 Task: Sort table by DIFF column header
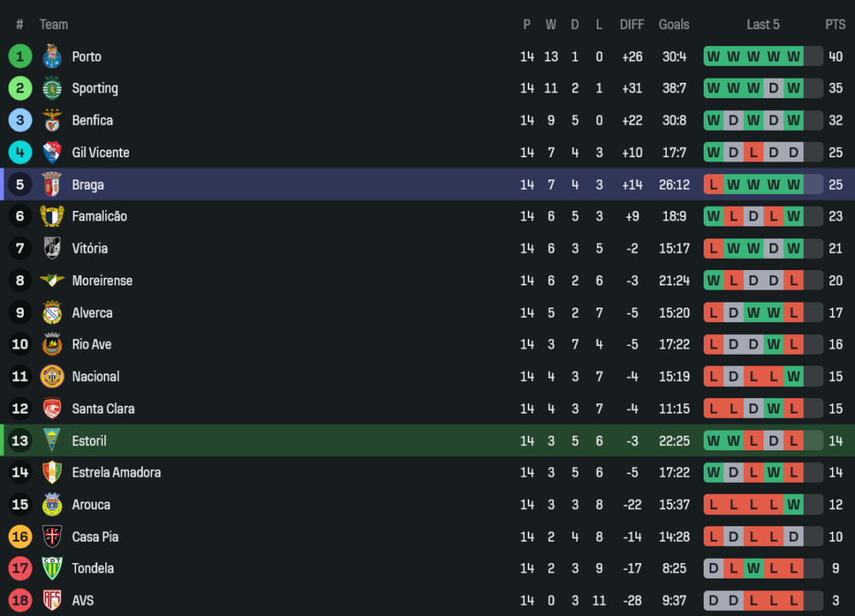632,25
